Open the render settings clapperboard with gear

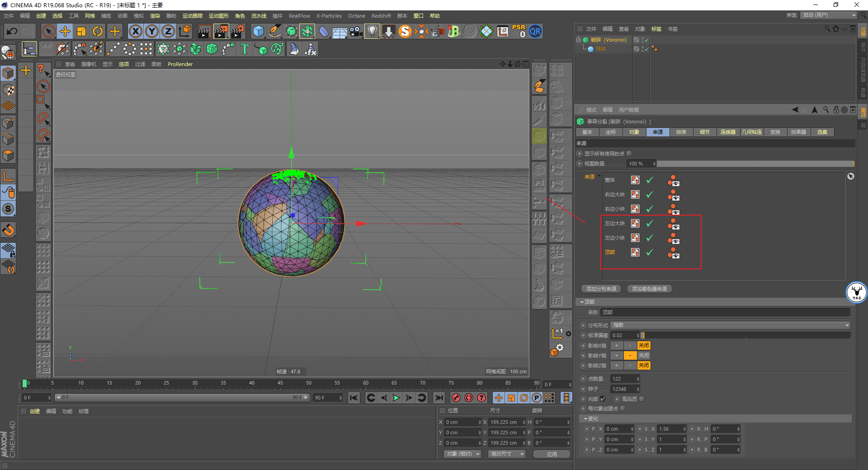click(238, 31)
